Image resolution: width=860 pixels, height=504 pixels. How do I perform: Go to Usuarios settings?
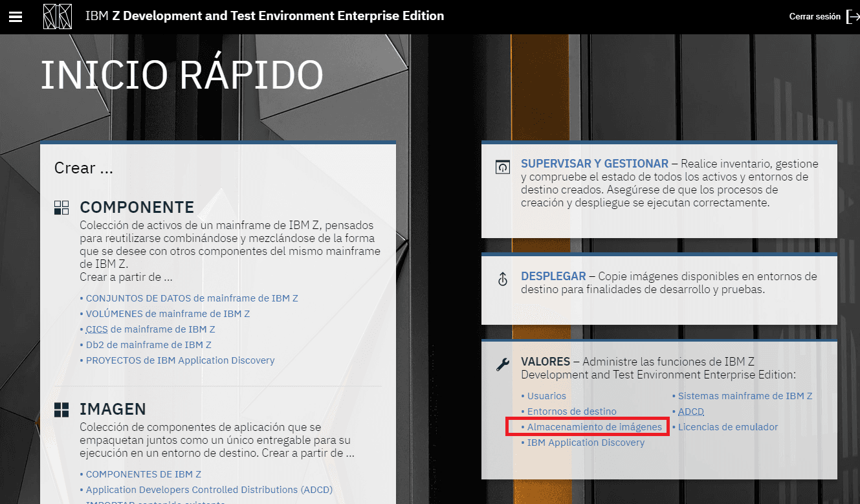click(x=546, y=396)
